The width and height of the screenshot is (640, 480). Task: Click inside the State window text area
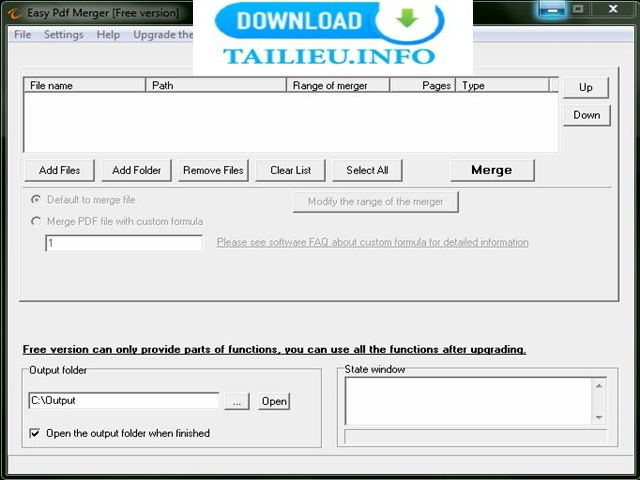(469, 401)
